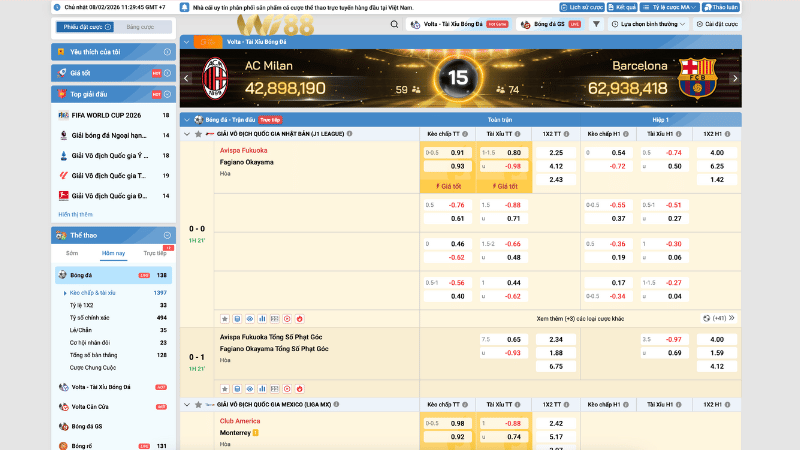Click the W88 logo

click(x=276, y=25)
